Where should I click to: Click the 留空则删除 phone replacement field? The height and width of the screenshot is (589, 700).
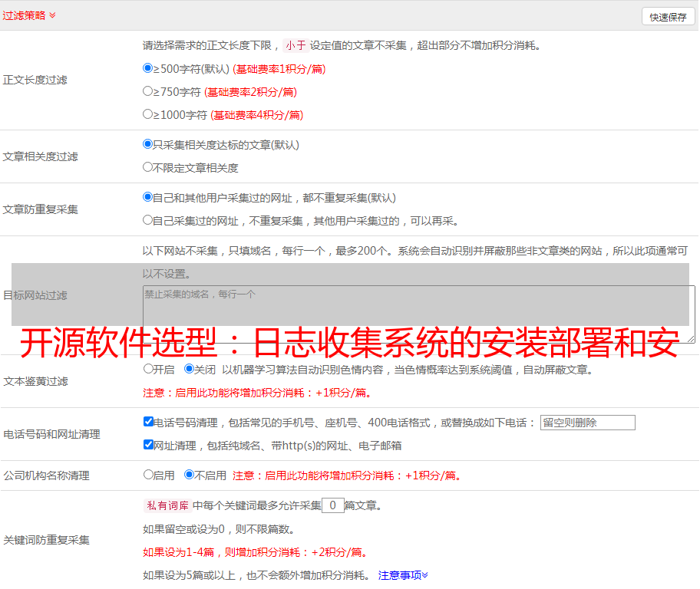[587, 423]
